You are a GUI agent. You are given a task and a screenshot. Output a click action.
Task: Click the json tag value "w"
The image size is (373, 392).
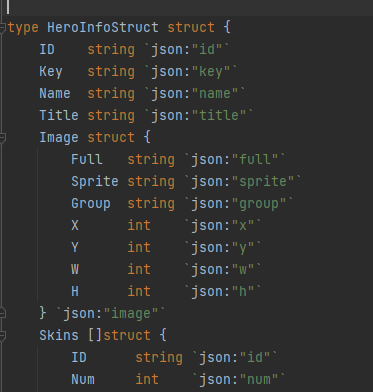(243, 269)
